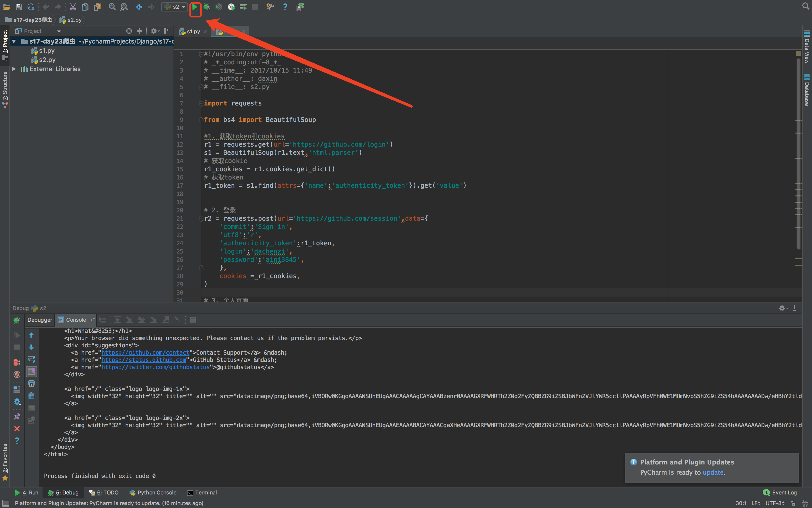The height and width of the screenshot is (508, 812).
Task: Open the debugger settings gear in left strip
Action: (x=17, y=402)
